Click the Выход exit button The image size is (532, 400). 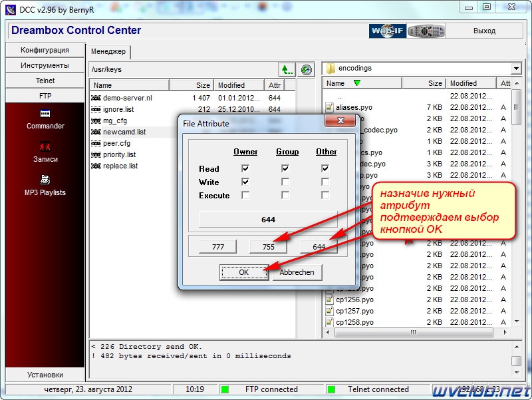coord(484,31)
